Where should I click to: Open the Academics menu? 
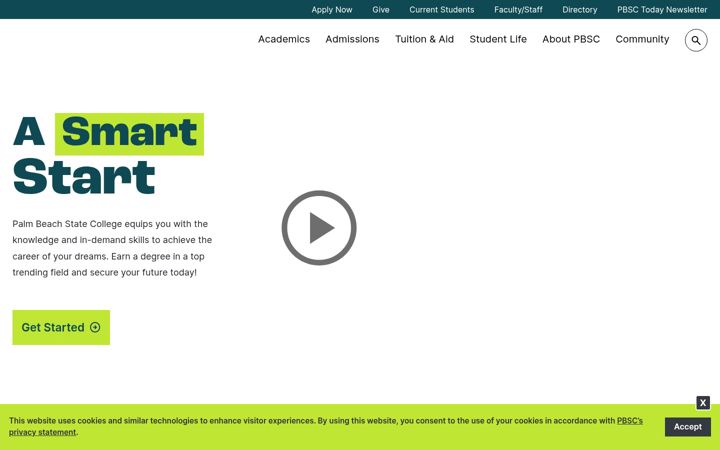(x=284, y=39)
